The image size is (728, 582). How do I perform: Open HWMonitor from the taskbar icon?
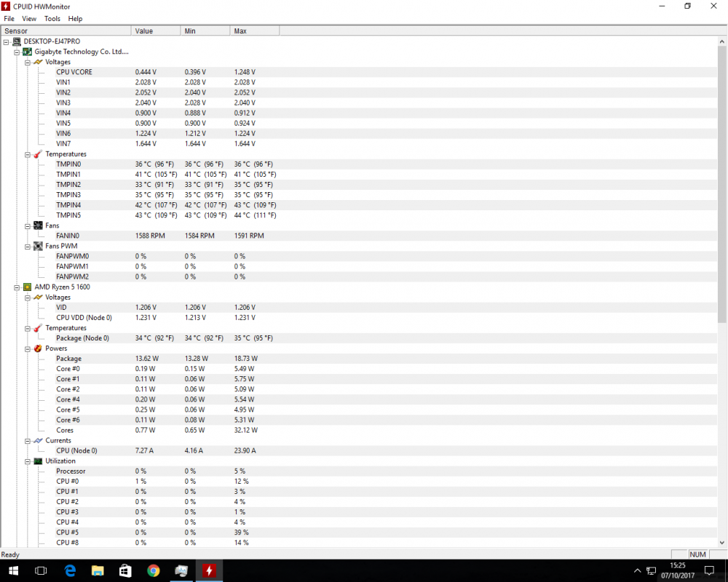(x=209, y=570)
